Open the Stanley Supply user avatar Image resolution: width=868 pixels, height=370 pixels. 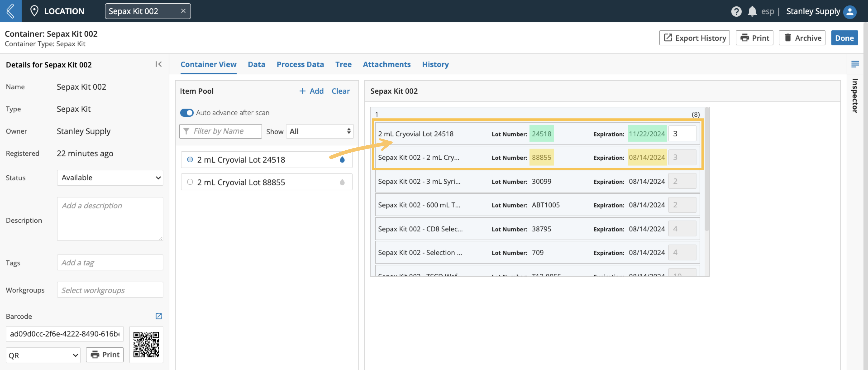[850, 12]
